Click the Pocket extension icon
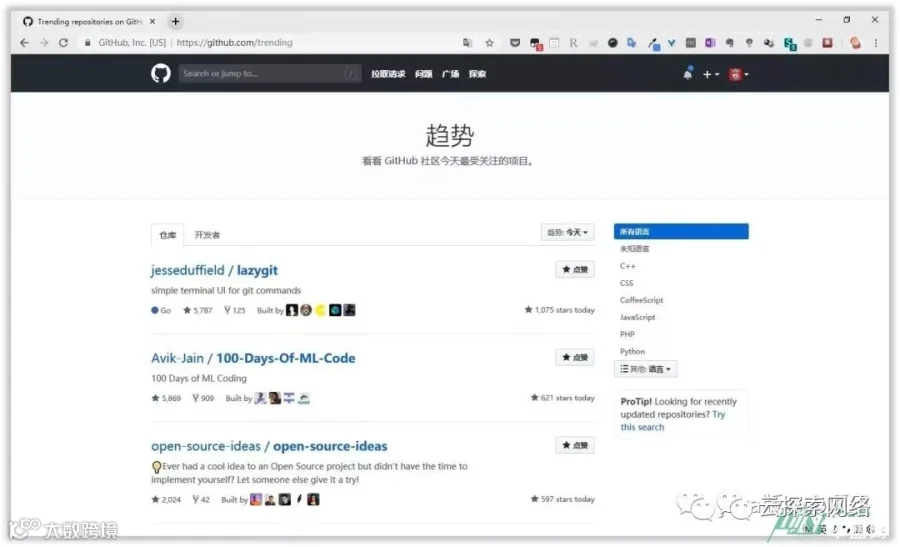 515,42
